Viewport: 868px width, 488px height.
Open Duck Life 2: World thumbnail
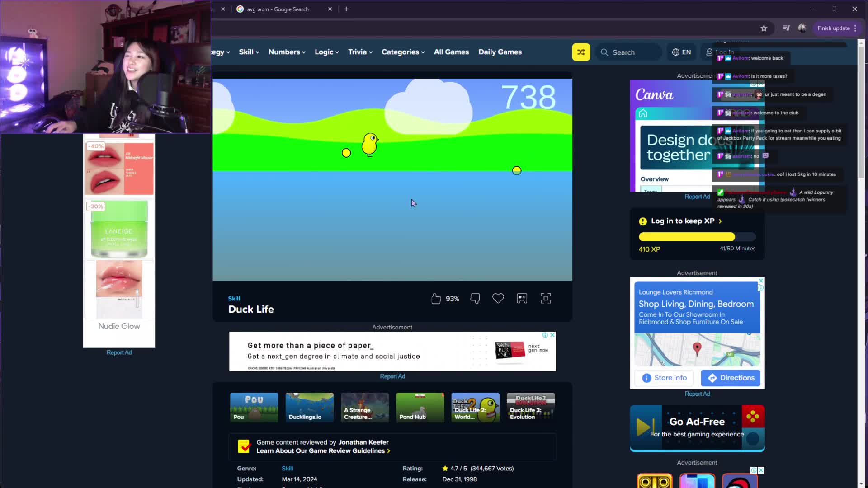pos(475,408)
